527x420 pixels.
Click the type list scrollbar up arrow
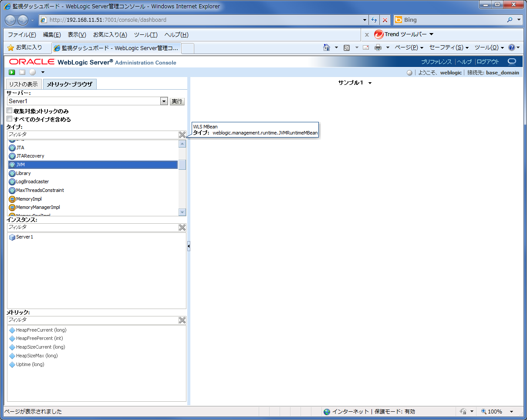[182, 144]
